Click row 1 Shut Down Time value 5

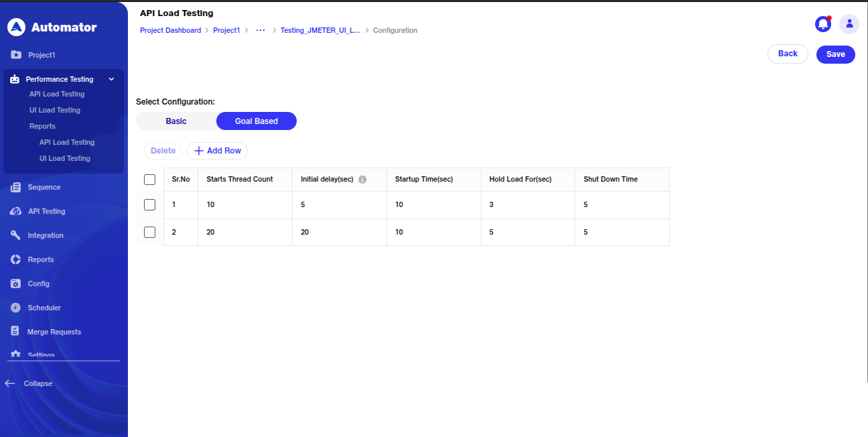[585, 204]
